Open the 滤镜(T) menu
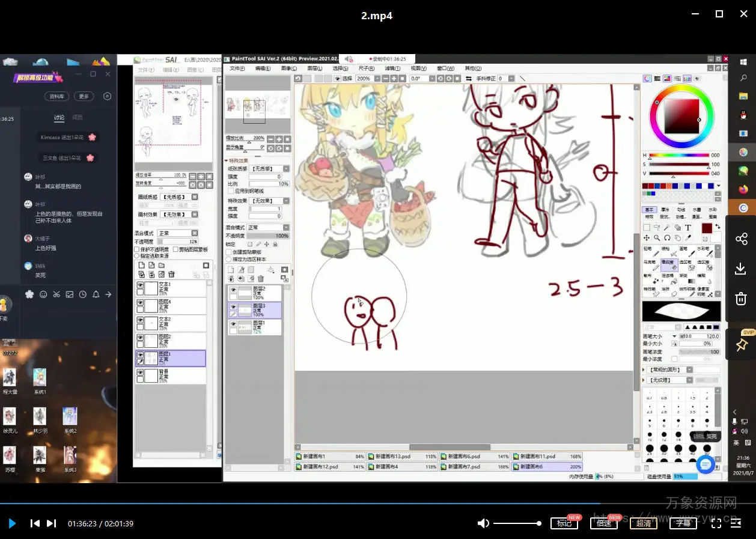 (393, 69)
